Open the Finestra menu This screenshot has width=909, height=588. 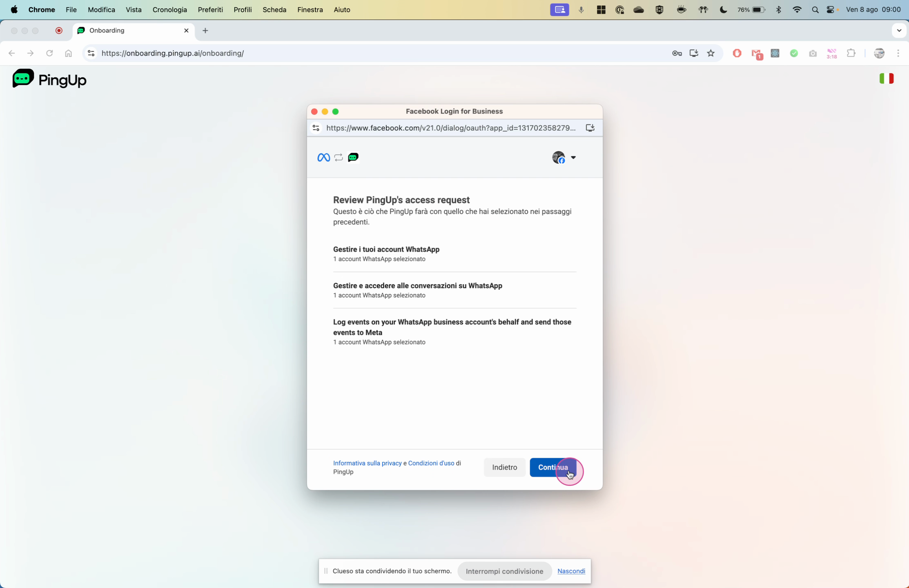[x=310, y=10]
